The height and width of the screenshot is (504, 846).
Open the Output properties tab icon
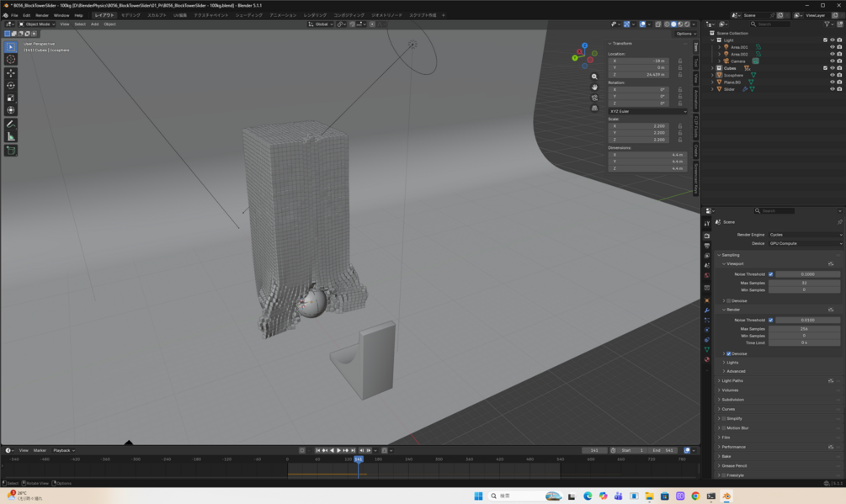pos(707,246)
